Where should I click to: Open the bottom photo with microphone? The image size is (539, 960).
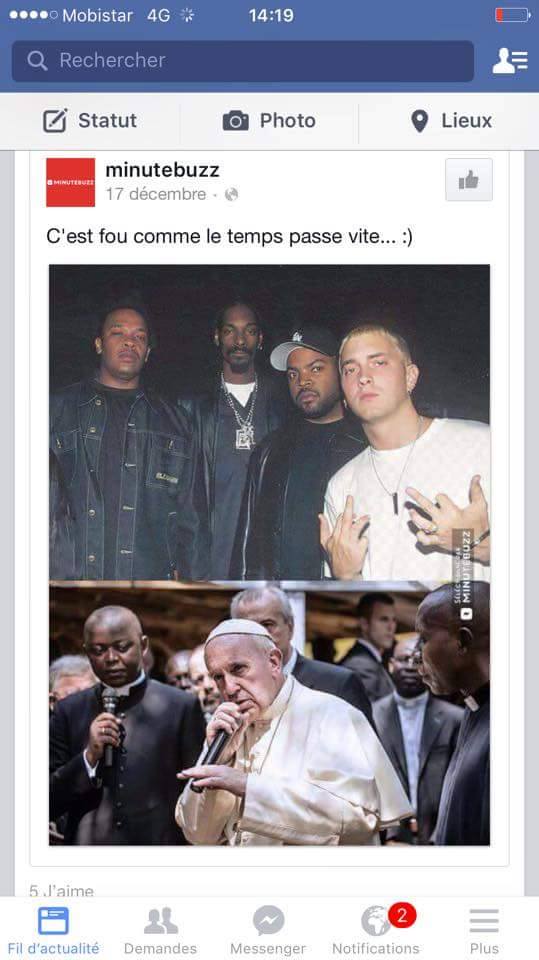pyautogui.click(x=270, y=713)
